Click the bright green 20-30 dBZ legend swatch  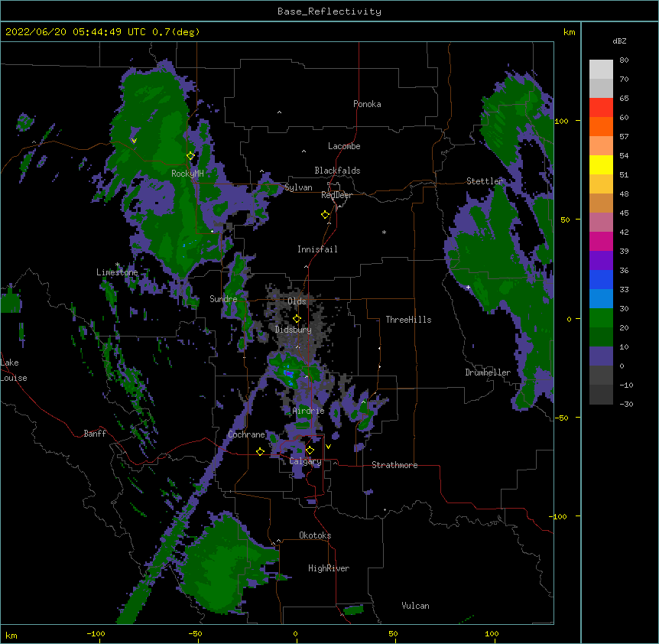click(x=601, y=318)
